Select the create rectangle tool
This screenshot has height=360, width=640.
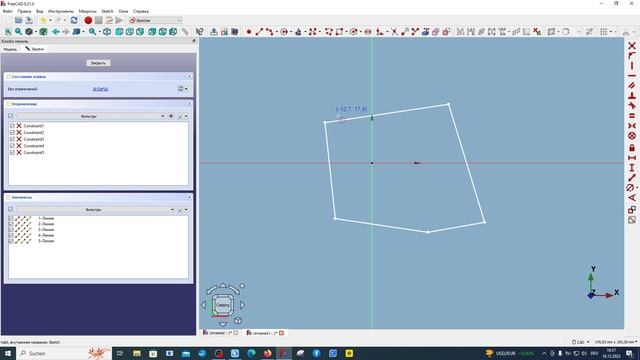click(x=339, y=32)
